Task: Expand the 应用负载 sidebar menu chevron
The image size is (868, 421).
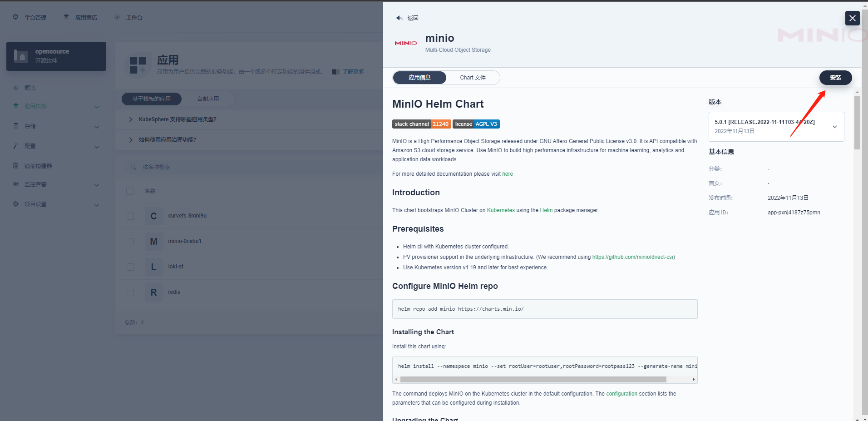Action: pyautogui.click(x=97, y=107)
